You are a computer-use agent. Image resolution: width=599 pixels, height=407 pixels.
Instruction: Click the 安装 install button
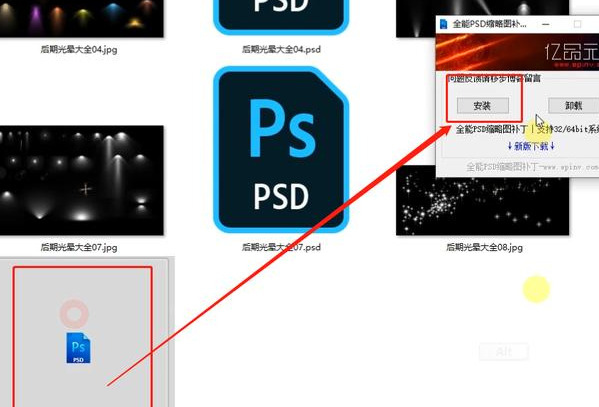coord(483,105)
